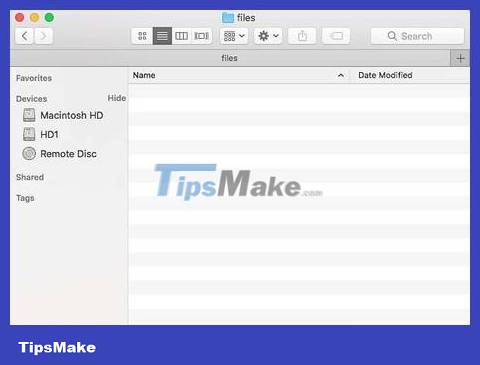Image resolution: width=480 pixels, height=365 pixels.
Task: Go back with the left chevron button
Action: pos(24,36)
